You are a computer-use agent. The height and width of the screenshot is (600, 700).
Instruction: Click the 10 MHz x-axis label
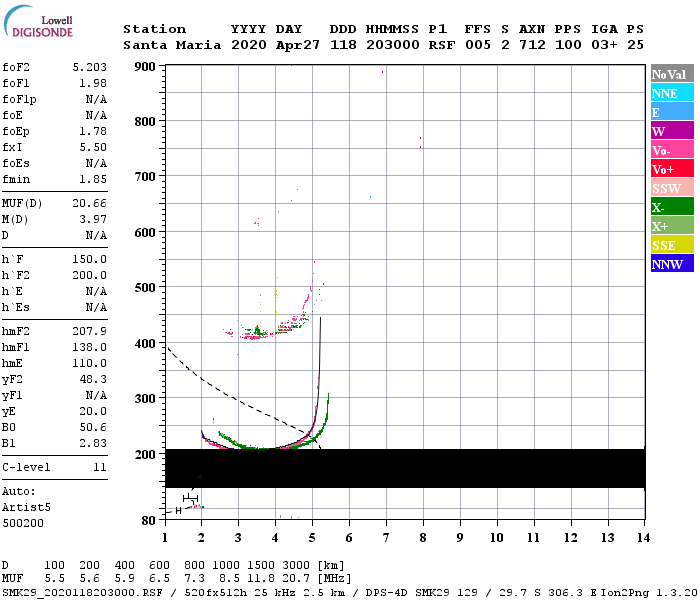(x=497, y=538)
